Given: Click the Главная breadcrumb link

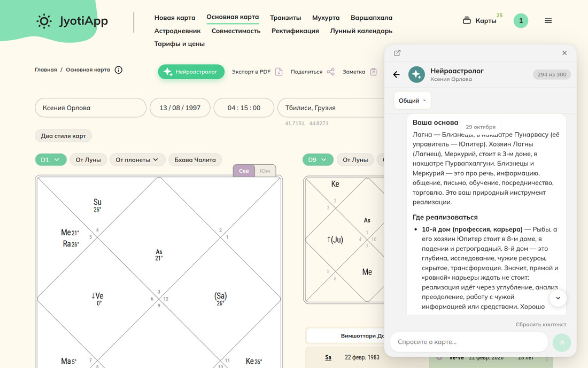Looking at the screenshot, I should tap(46, 70).
